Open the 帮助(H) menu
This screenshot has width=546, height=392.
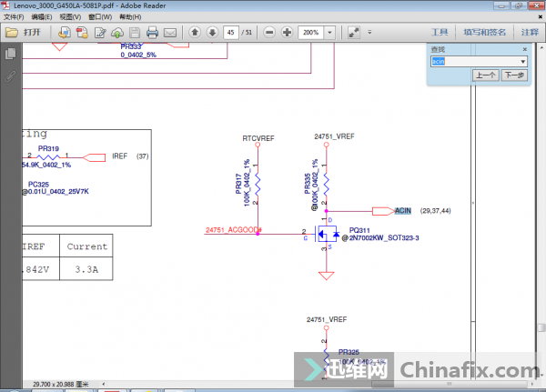tap(130, 17)
